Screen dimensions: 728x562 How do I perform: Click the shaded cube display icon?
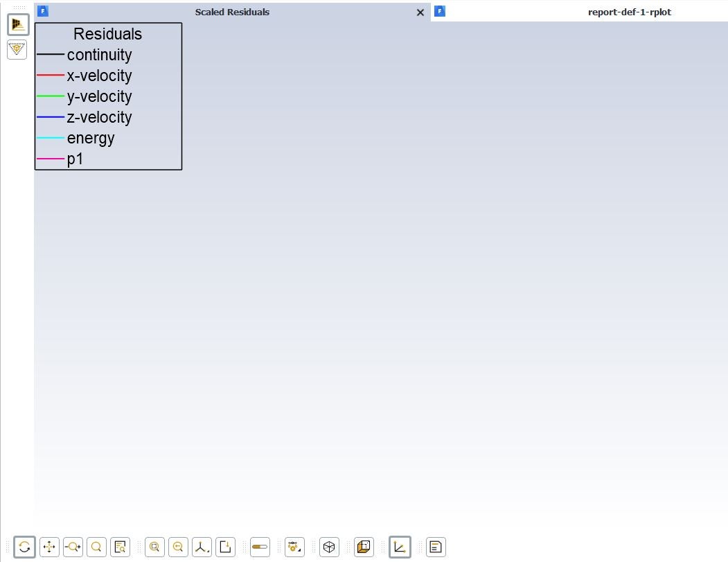364,547
